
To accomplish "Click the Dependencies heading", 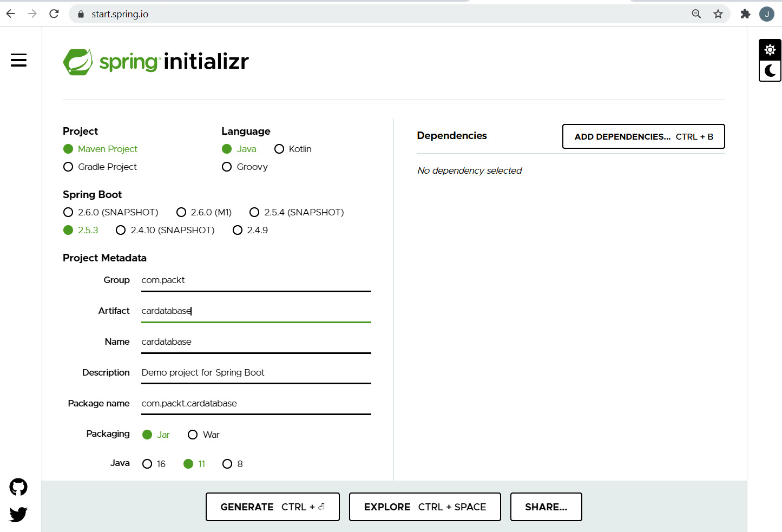I will 452,135.
